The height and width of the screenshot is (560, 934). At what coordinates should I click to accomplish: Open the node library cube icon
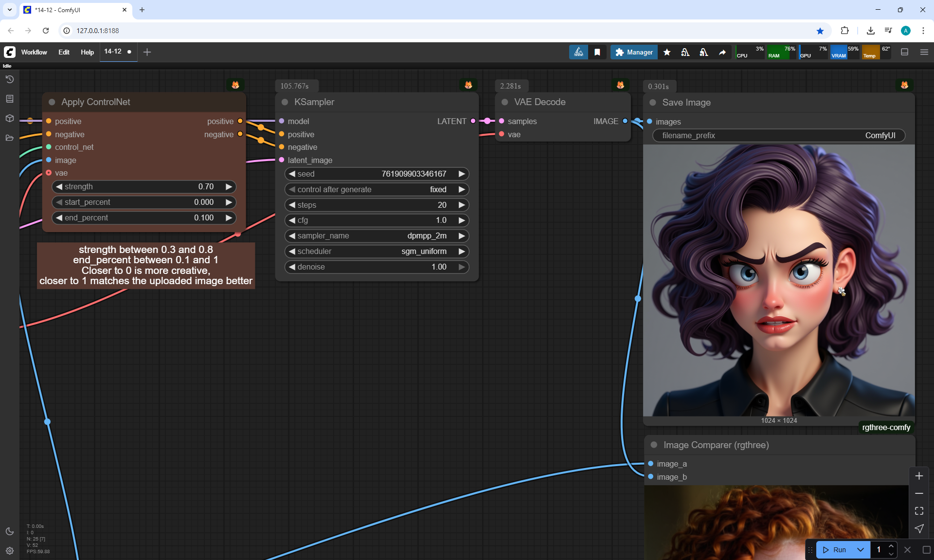[x=9, y=118]
